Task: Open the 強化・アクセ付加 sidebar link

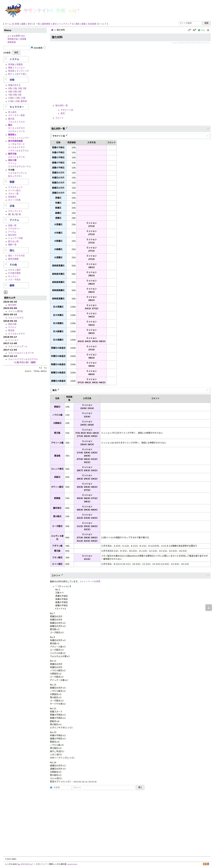Action: (x=16, y=255)
